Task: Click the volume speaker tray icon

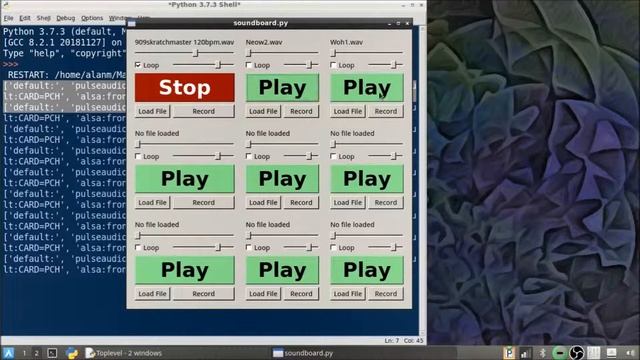Action: tap(630, 353)
